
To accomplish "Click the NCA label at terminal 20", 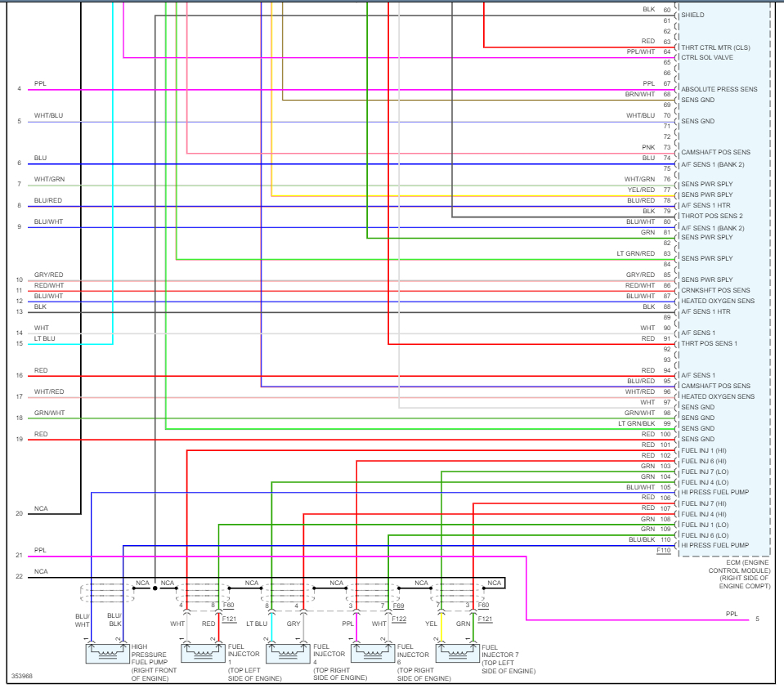I will pyautogui.click(x=41, y=508).
